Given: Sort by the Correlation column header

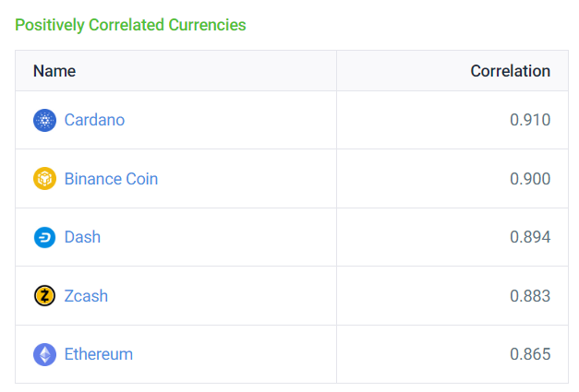Looking at the screenshot, I should (510, 71).
